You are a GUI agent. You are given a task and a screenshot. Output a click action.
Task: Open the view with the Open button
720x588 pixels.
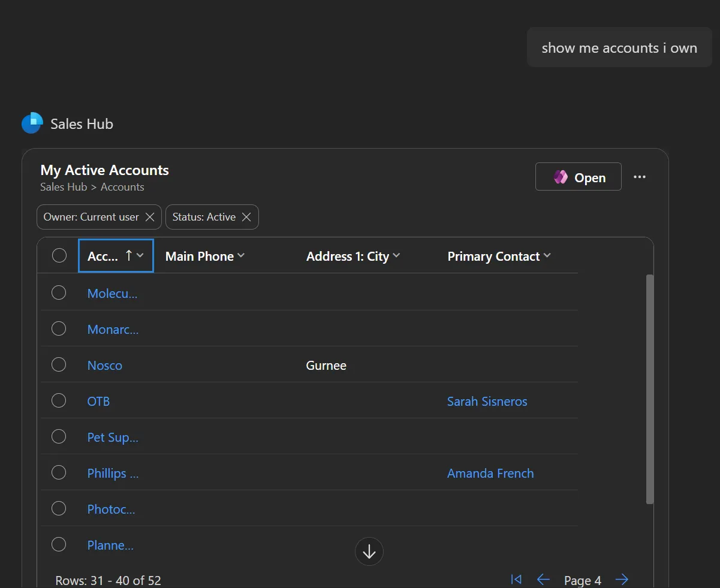(x=578, y=177)
